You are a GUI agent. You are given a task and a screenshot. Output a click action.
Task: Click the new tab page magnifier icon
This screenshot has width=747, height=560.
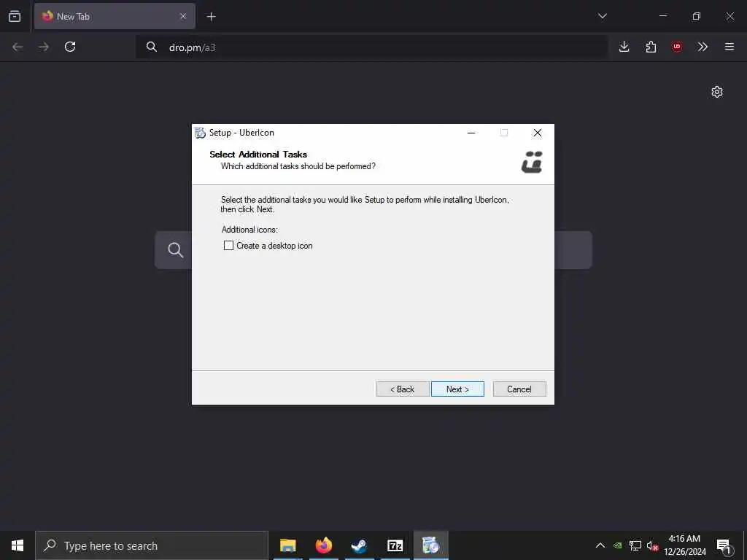tap(175, 250)
